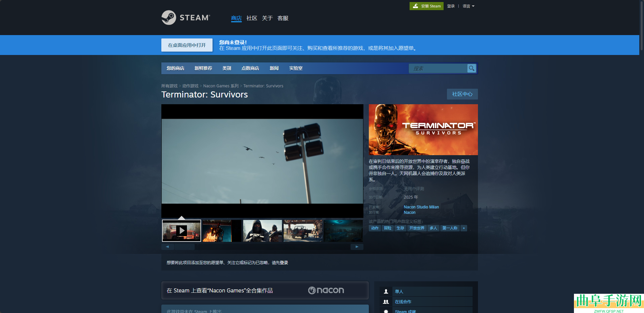Click the 登录 login link at top
644x313 pixels.
[451, 6]
